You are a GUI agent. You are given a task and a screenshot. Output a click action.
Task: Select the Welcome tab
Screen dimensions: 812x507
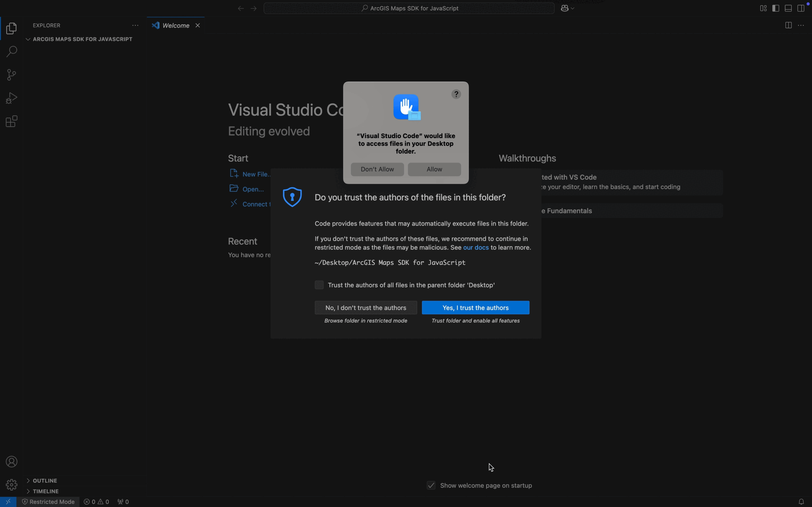175,26
